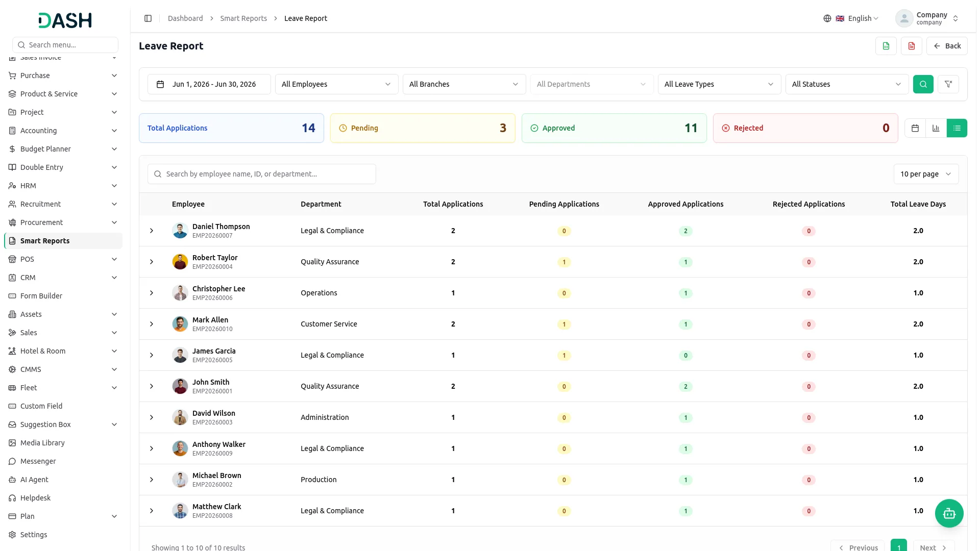Expand the HRM sidebar menu

click(63, 186)
